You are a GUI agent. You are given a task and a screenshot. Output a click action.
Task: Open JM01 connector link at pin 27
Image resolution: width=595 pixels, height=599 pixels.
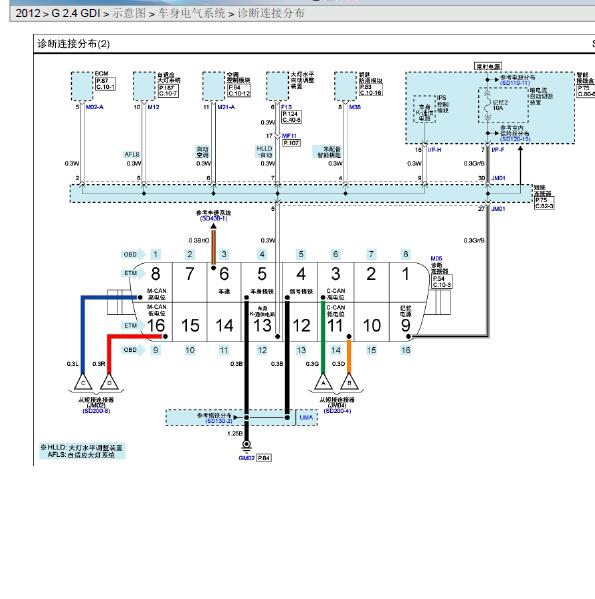pyautogui.click(x=498, y=209)
